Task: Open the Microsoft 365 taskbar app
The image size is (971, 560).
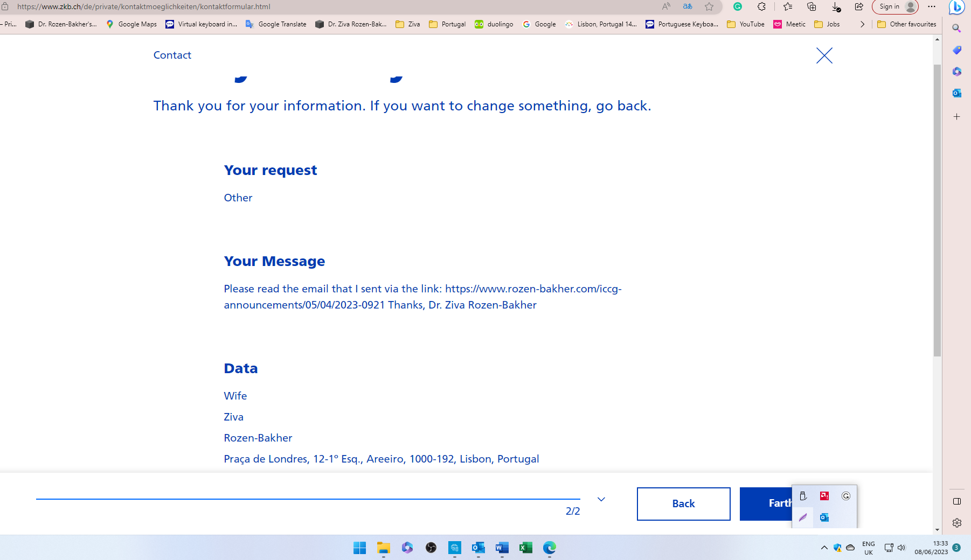Action: coord(407,548)
